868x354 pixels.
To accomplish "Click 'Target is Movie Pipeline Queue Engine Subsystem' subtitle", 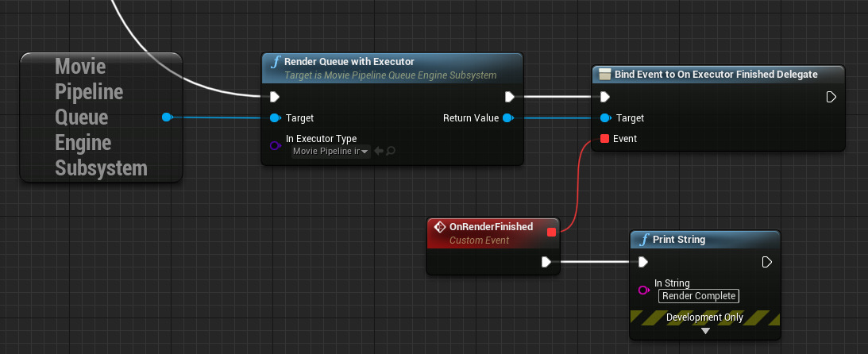I will (x=390, y=75).
